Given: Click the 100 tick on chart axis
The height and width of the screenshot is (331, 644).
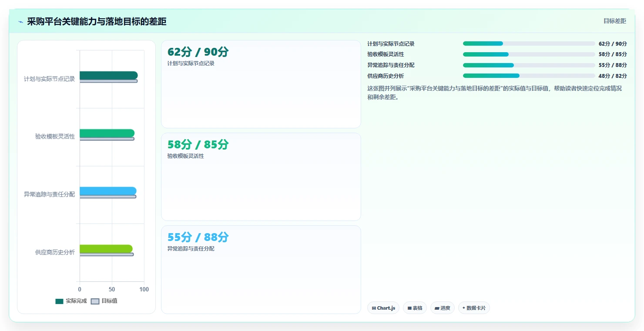Looking at the screenshot, I should [x=144, y=289].
